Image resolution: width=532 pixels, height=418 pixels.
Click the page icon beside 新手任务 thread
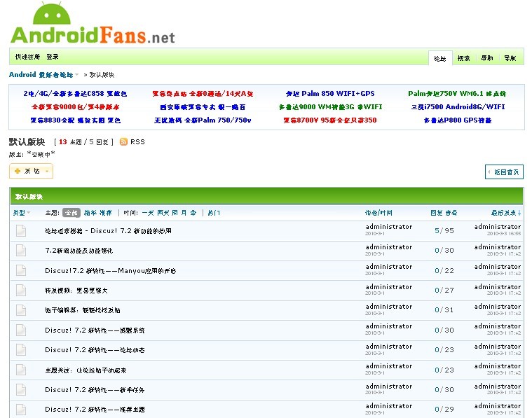(21, 389)
